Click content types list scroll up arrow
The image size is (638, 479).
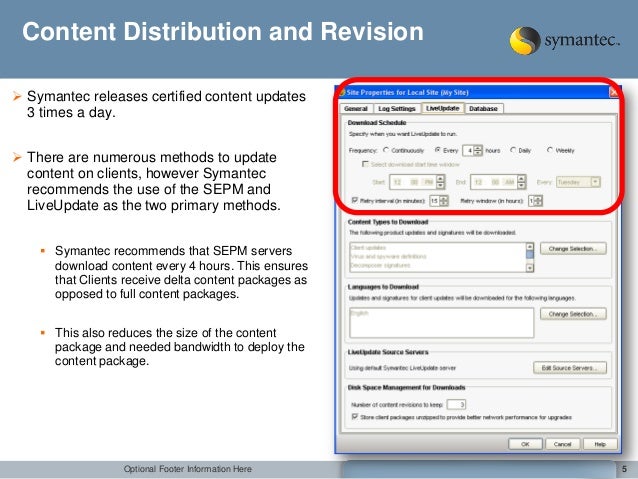click(x=530, y=246)
